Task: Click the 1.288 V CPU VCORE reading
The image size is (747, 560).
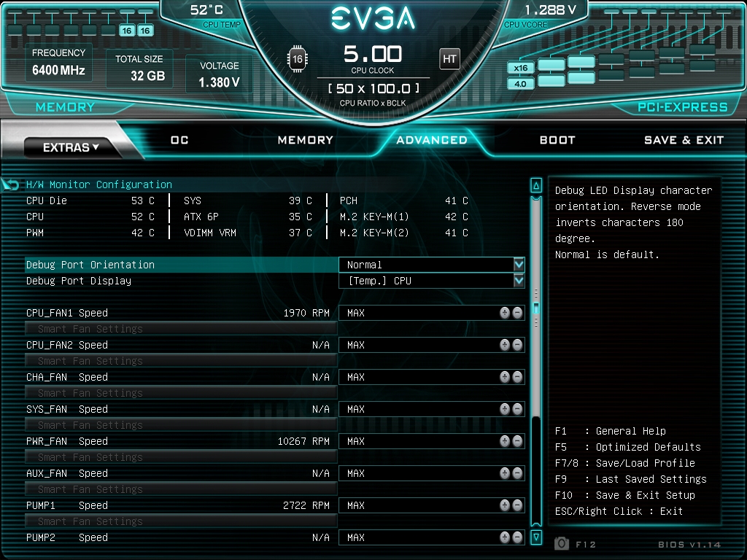Action: [551, 10]
